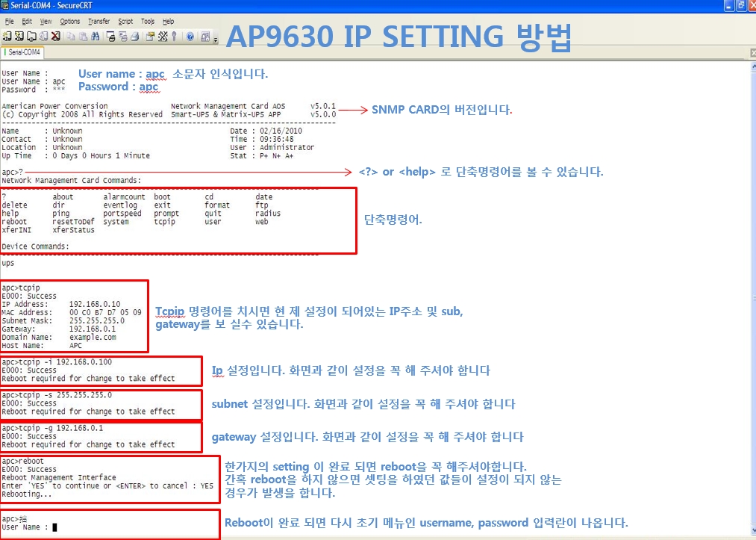The height and width of the screenshot is (540, 756).
Task: Click the "Administrator" user value
Action: 287,147
